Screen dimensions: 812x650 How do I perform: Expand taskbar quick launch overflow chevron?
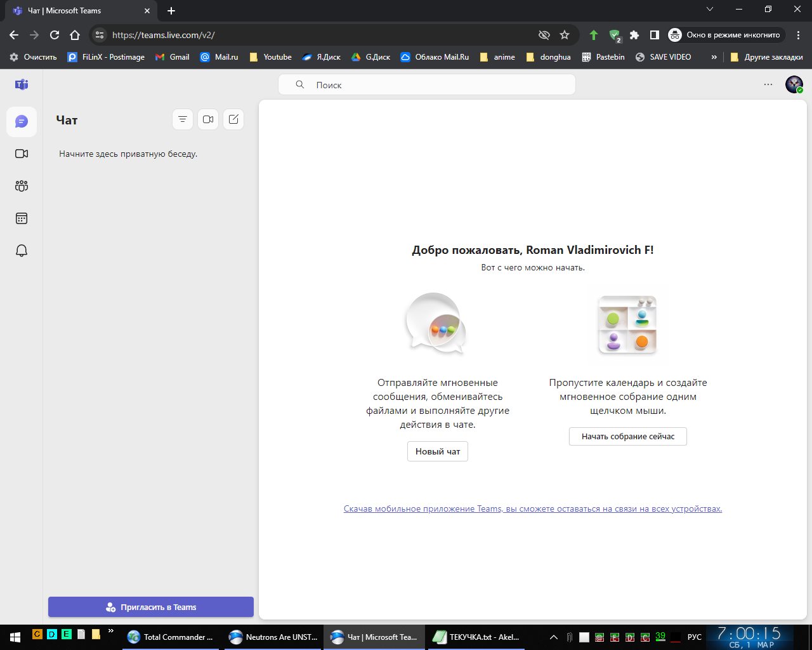[111, 631]
